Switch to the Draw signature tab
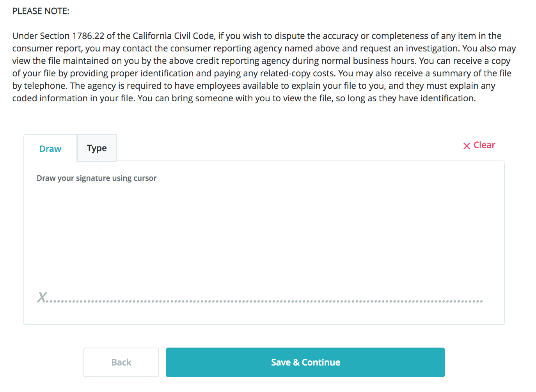The height and width of the screenshot is (392, 536). [x=50, y=149]
